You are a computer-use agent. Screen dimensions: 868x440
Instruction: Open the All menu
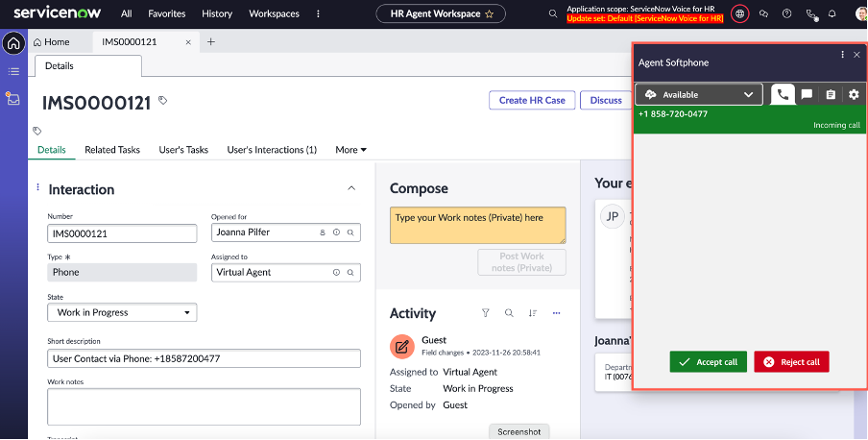tap(127, 13)
